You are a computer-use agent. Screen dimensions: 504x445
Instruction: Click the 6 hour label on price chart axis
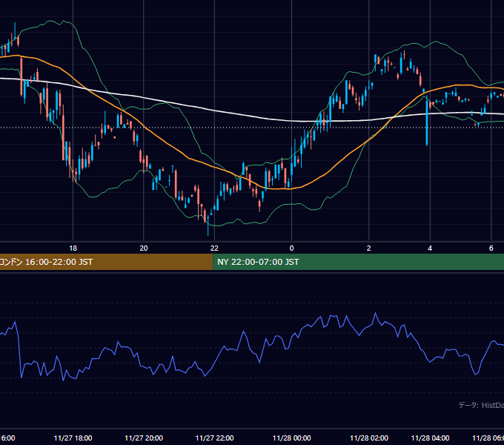[x=491, y=248]
